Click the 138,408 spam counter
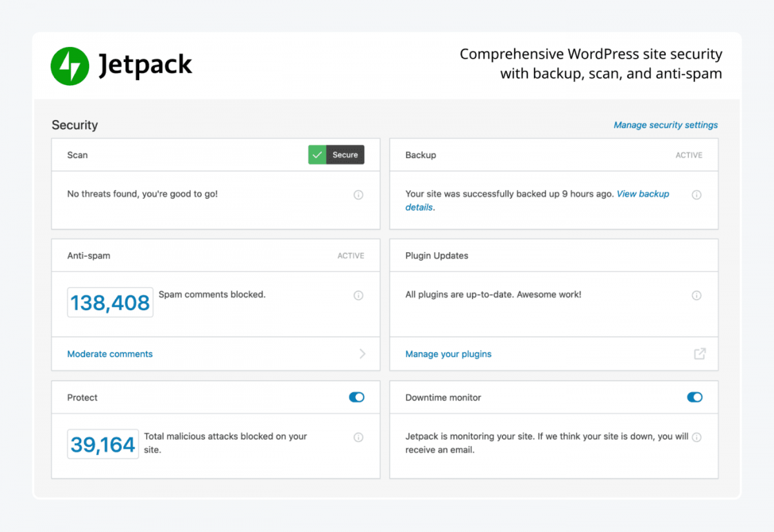Image resolution: width=774 pixels, height=532 pixels. 110,302
